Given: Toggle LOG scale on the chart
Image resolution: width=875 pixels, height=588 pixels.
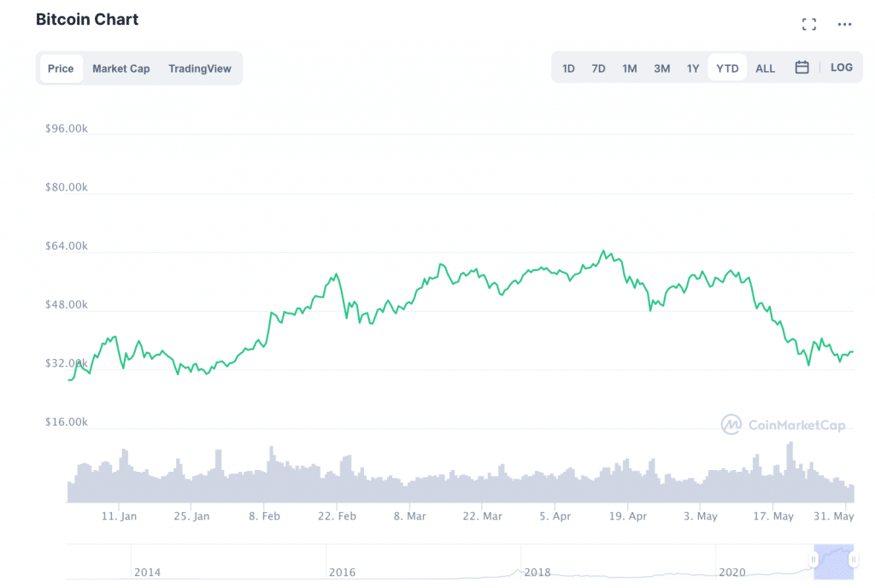Looking at the screenshot, I should pyautogui.click(x=841, y=68).
